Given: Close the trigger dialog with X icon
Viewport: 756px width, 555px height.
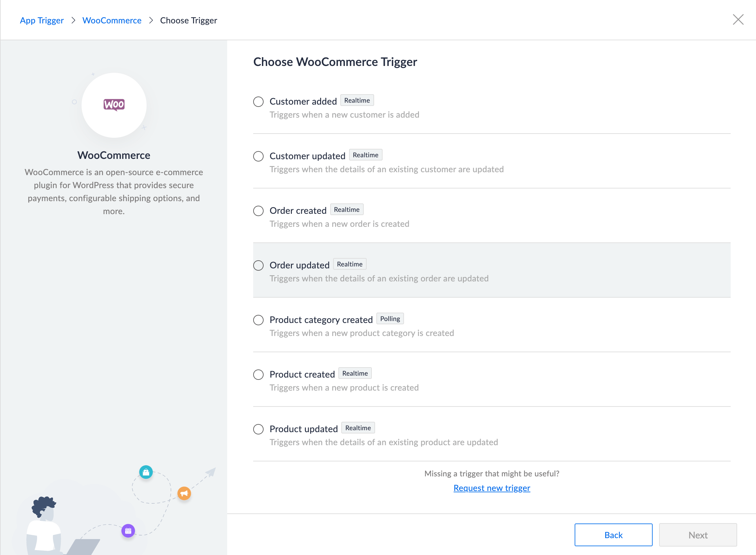Looking at the screenshot, I should pyautogui.click(x=738, y=19).
